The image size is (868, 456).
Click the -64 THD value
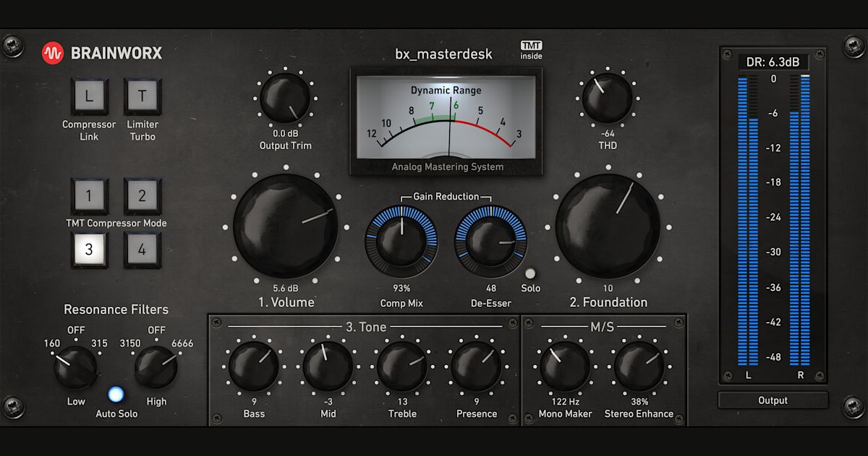608,133
